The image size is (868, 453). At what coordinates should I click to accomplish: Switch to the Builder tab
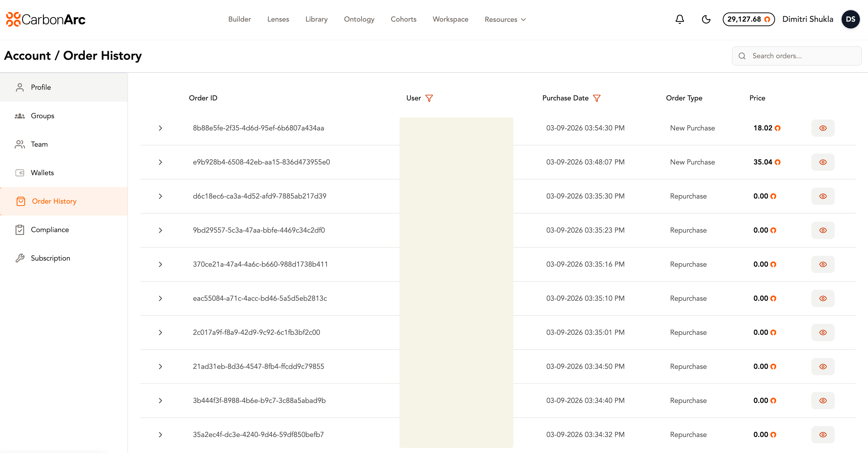[x=239, y=19]
